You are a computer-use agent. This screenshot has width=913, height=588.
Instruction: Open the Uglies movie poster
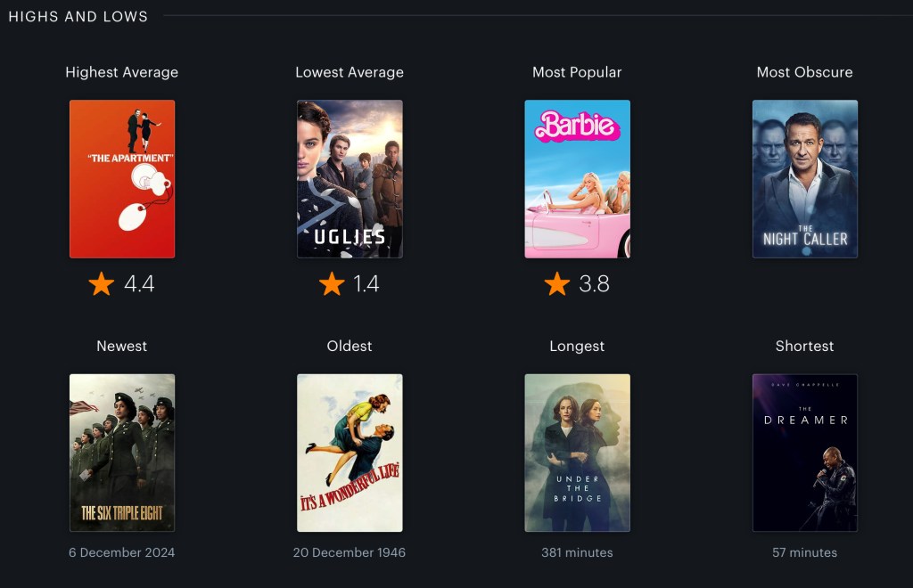tap(350, 178)
